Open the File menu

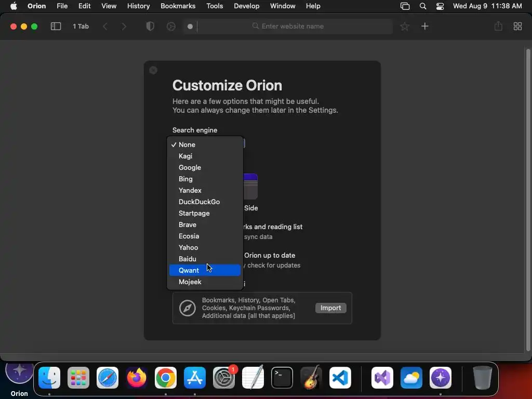click(62, 6)
